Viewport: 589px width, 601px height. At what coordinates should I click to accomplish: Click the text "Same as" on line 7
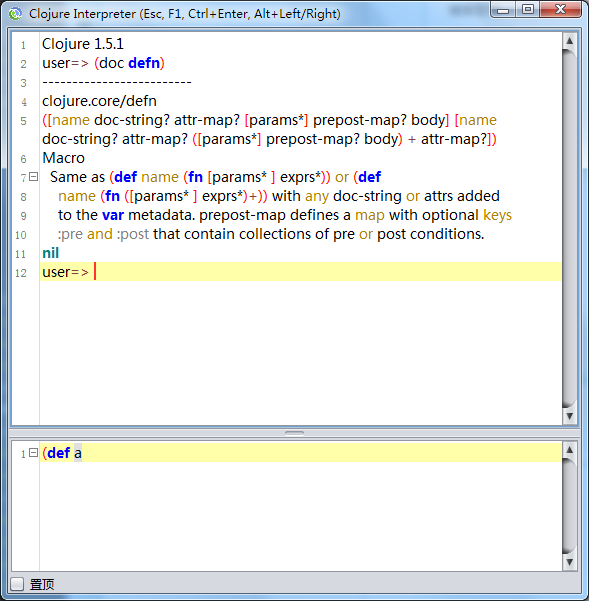pos(77,177)
